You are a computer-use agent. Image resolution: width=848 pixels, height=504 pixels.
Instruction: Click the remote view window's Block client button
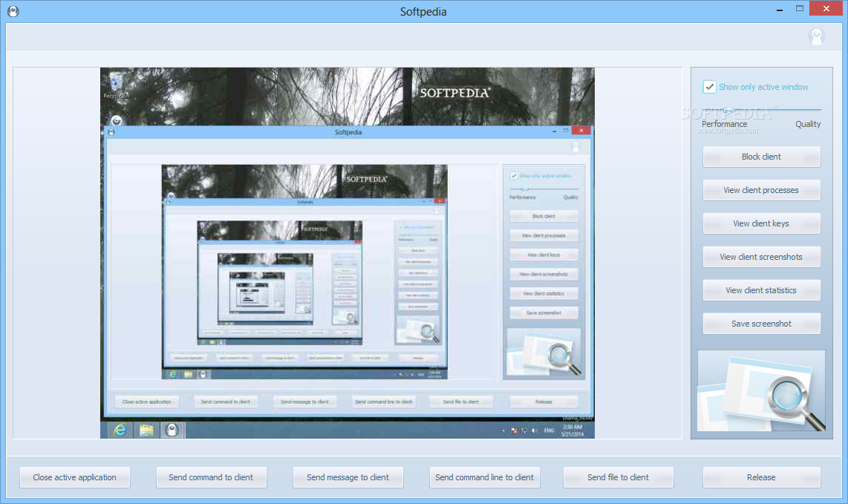544,216
